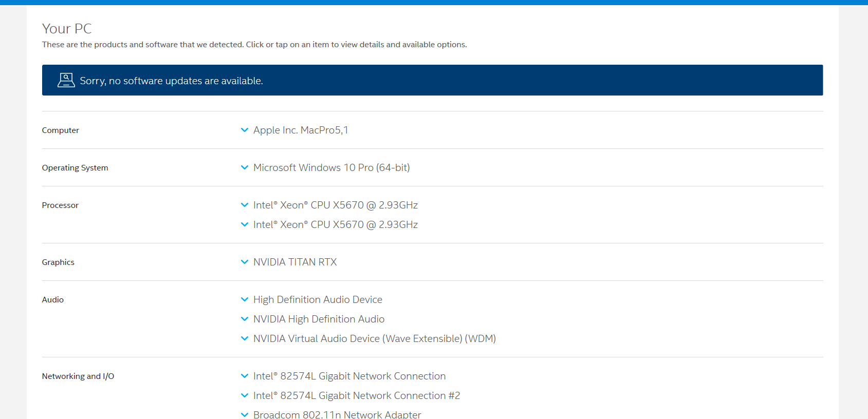Image resolution: width=868 pixels, height=419 pixels.
Task: Open Intel 82574L Gigabit Network Connection details
Action: pos(349,376)
